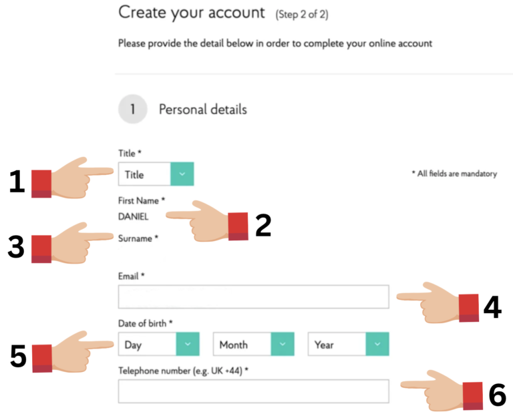
Task: Select the DANIEL first name text
Action: pos(134,216)
